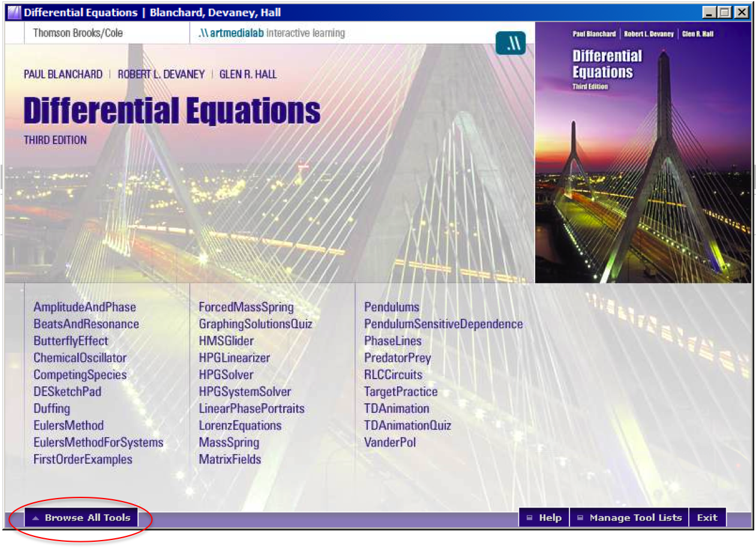
Task: Open the HPGLinearizer tool
Action: [x=235, y=358]
